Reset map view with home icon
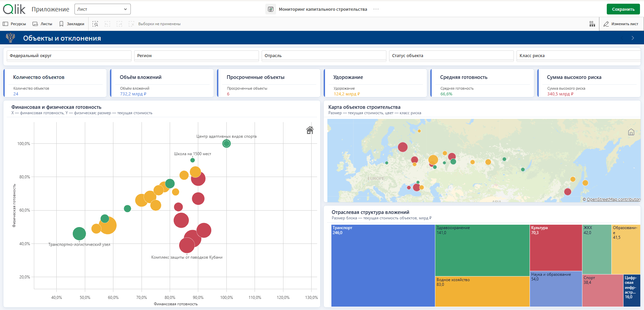This screenshot has width=644, height=310. pyautogui.click(x=631, y=132)
